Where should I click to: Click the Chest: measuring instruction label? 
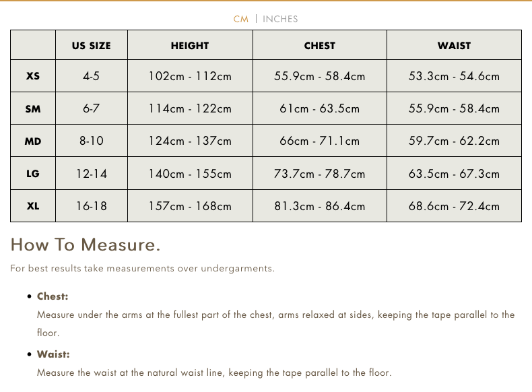pos(53,296)
